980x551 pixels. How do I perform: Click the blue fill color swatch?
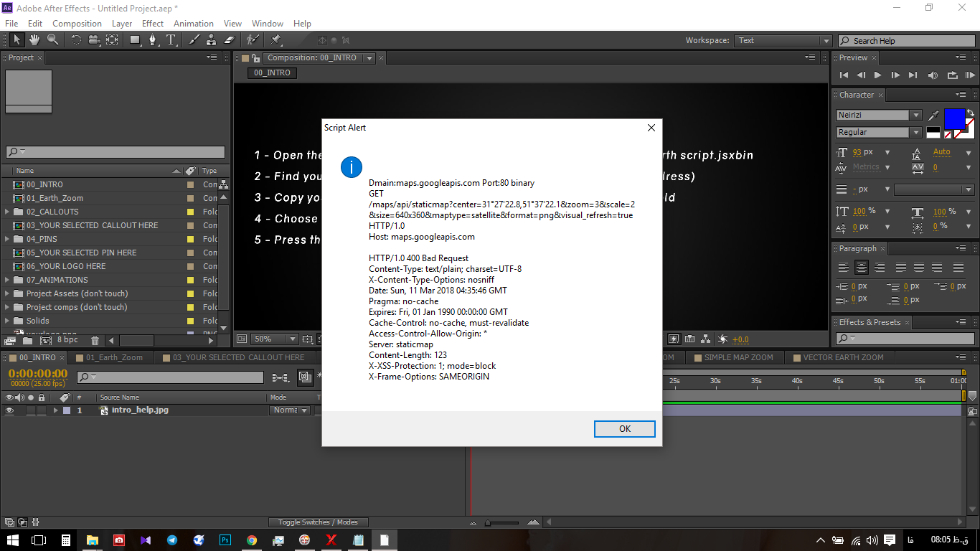point(955,118)
